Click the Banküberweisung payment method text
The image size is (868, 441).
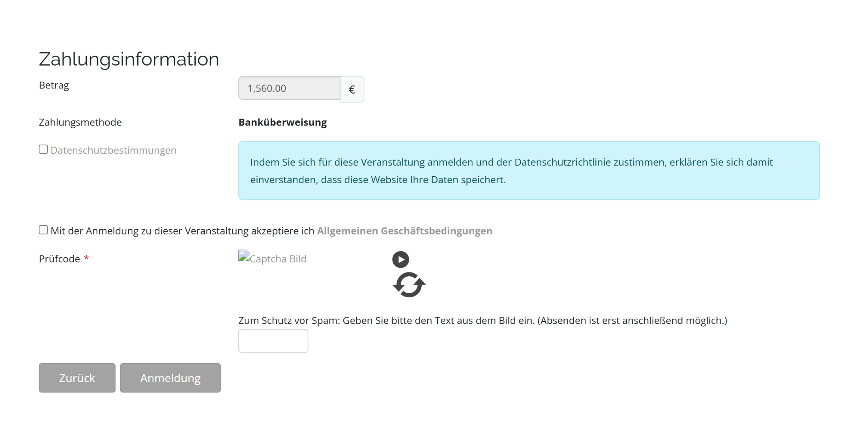(x=282, y=122)
